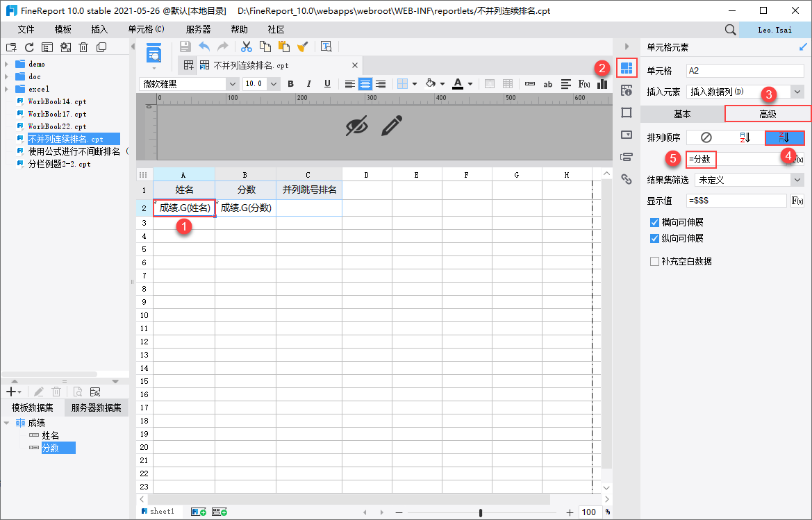Switch to 服务器数据集 tab
This screenshot has width=812, height=520.
click(x=97, y=408)
